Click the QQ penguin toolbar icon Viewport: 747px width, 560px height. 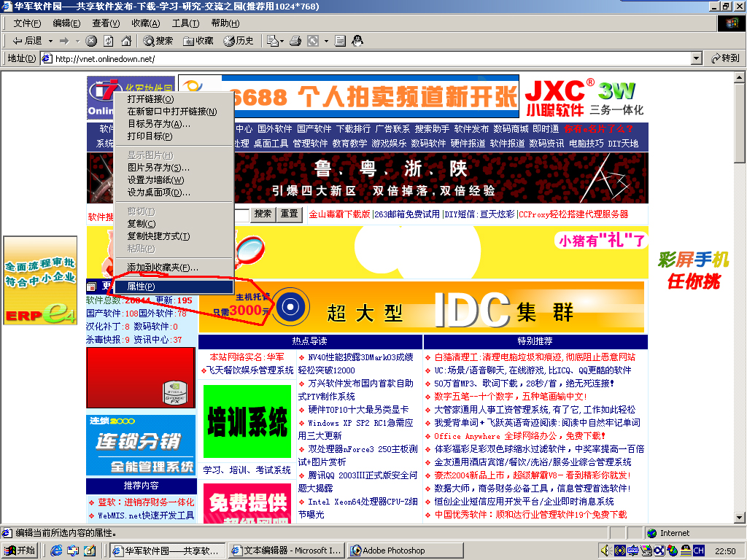point(357,41)
